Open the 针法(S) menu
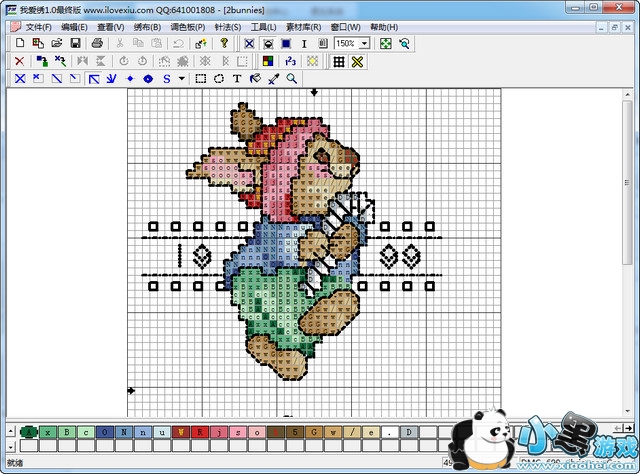Screen dimensions: 640x474 tap(228, 27)
